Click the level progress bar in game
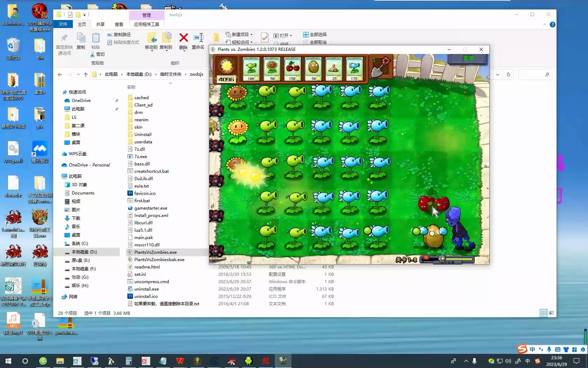 click(447, 259)
